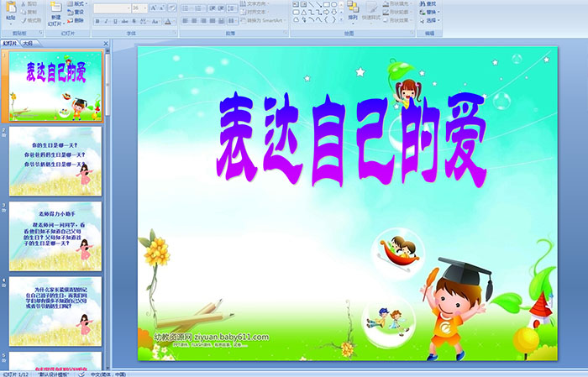Viewport: 588px width, 377px height.
Task: Open the Select (选择) dropdown in editing group
Action: 430,20
